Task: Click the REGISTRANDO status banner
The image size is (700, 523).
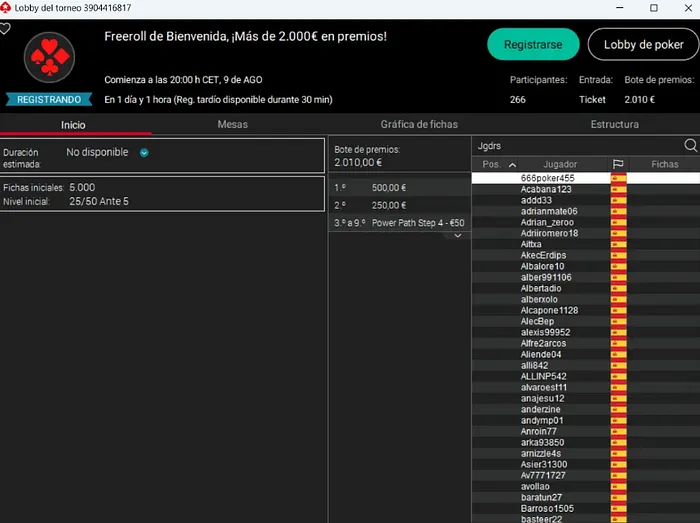Action: click(x=49, y=100)
